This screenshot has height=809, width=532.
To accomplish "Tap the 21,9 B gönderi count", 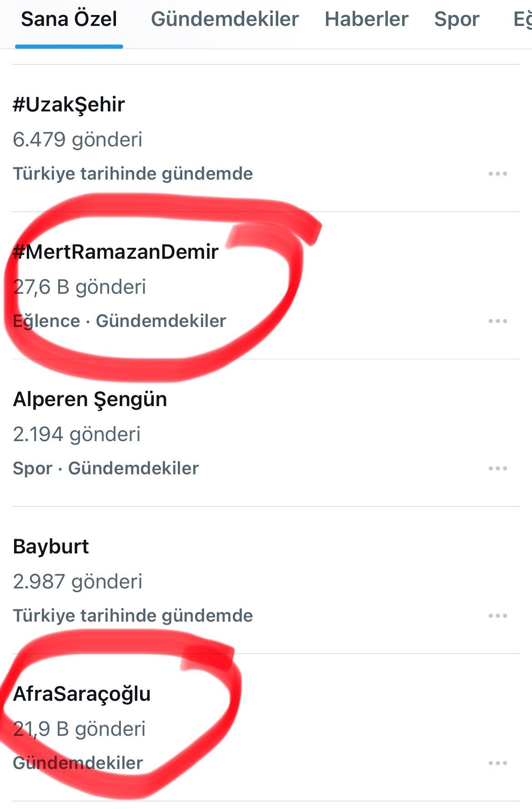I will point(80,729).
